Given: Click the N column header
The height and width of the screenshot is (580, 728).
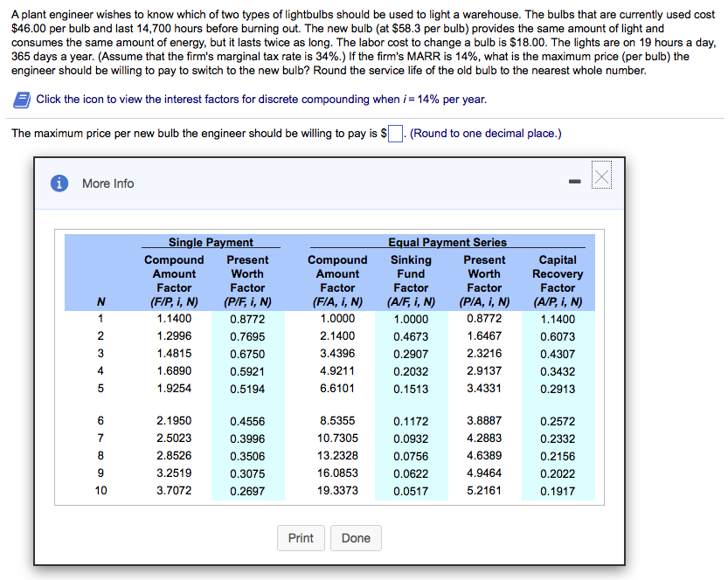Looking at the screenshot, I should [x=100, y=302].
